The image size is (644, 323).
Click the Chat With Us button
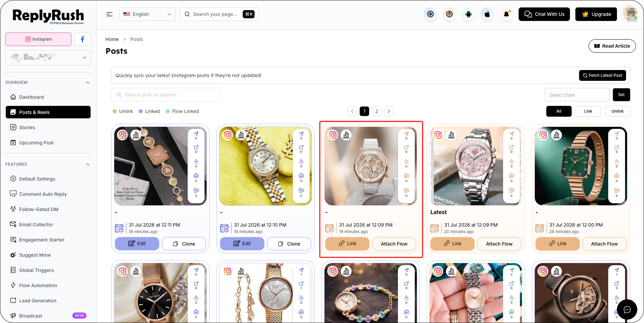(544, 14)
